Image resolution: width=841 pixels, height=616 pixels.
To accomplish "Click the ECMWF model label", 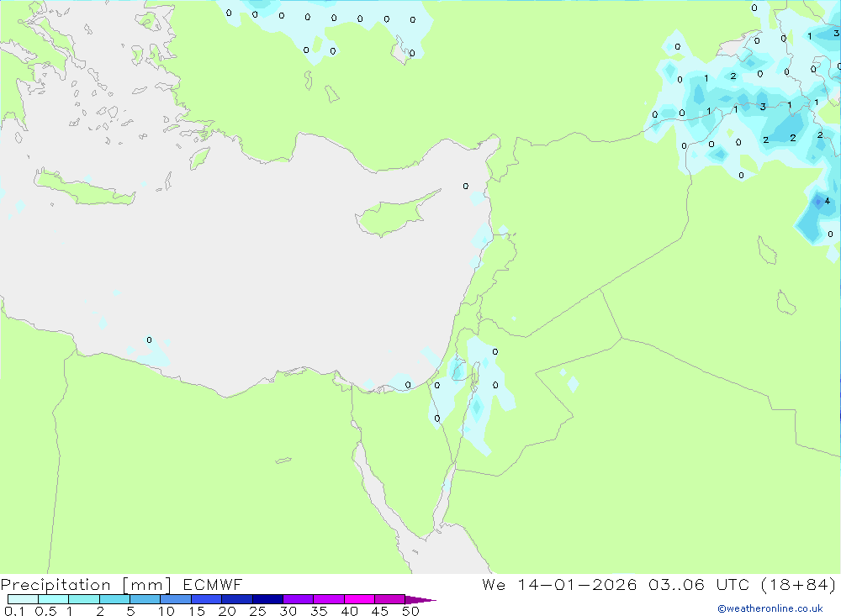I will click(213, 584).
